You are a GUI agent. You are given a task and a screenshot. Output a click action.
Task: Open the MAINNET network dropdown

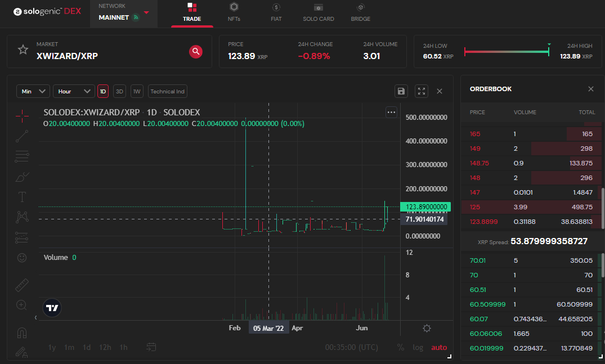[123, 14]
